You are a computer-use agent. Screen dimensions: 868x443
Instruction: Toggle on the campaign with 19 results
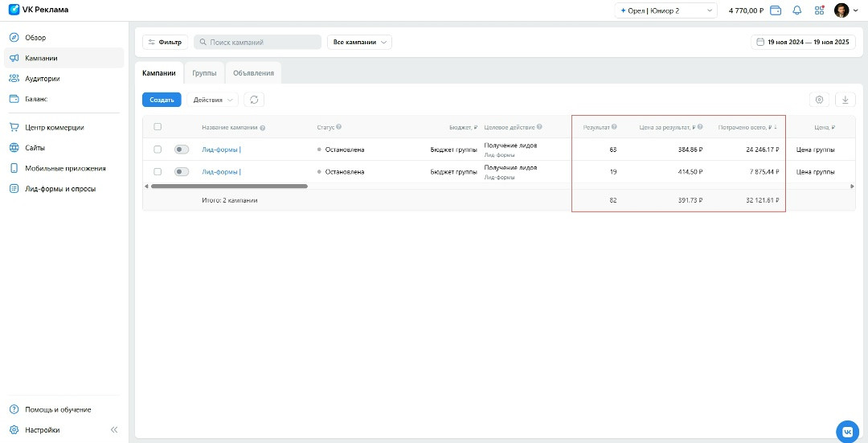[182, 172]
